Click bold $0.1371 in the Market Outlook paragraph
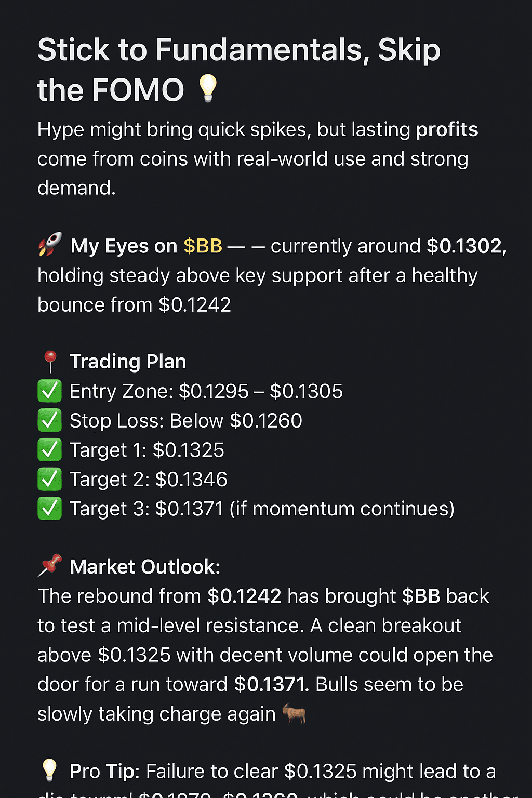The width and height of the screenshot is (532, 798). (271, 684)
